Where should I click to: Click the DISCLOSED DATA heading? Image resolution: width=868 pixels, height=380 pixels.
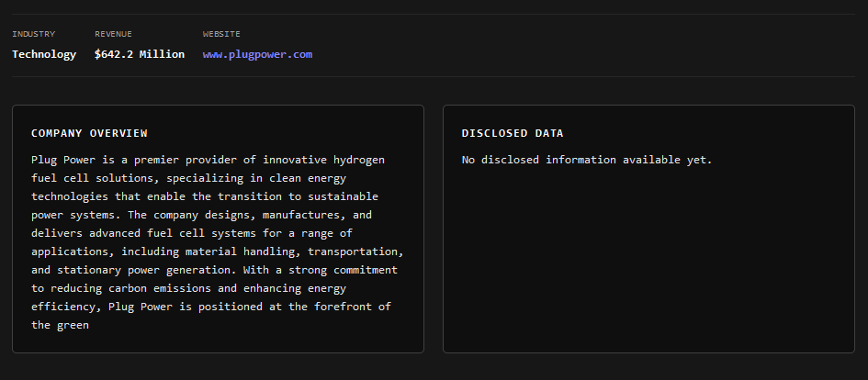point(513,133)
